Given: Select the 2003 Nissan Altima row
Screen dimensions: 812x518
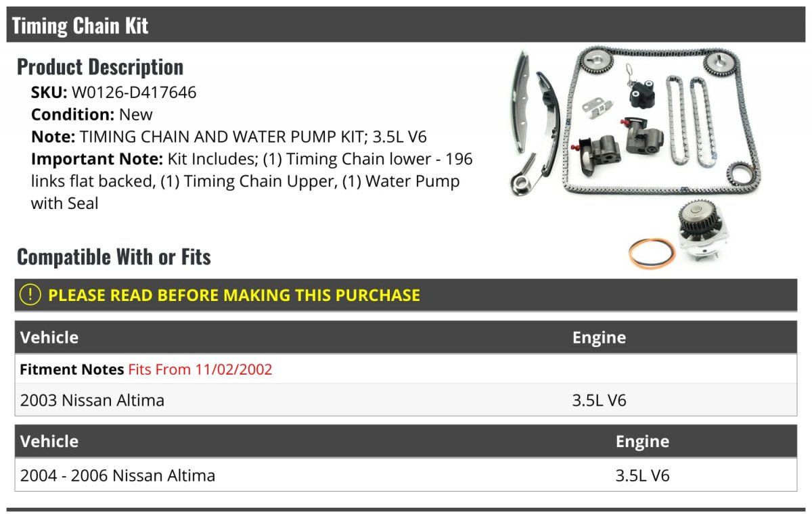Looking at the screenshot, I should (406, 400).
